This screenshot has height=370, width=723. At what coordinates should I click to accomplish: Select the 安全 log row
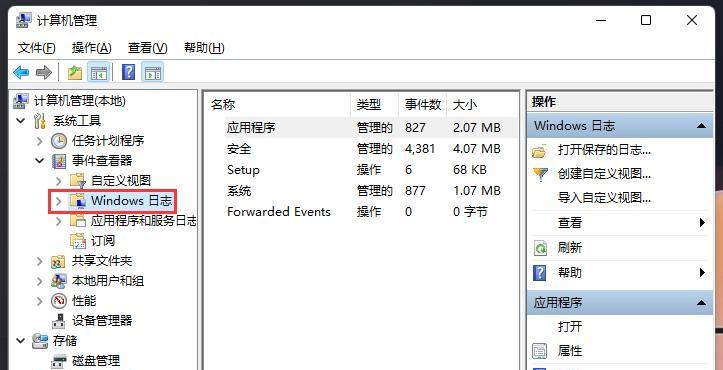tap(362, 149)
